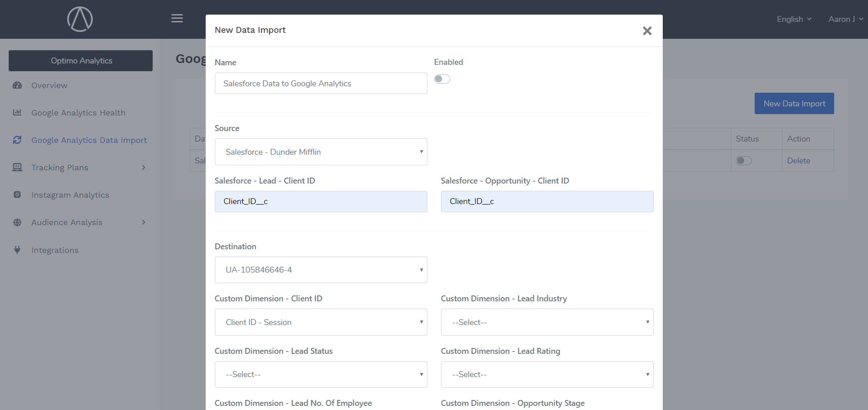
Task: Click the Delete link in table
Action: pos(799,161)
